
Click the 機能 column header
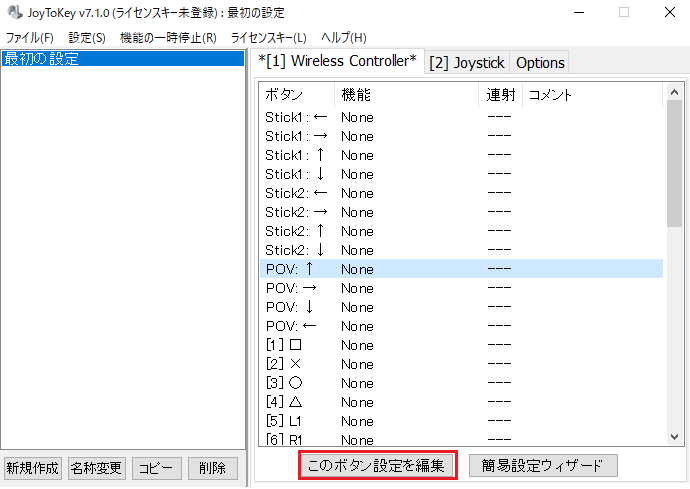pos(406,95)
